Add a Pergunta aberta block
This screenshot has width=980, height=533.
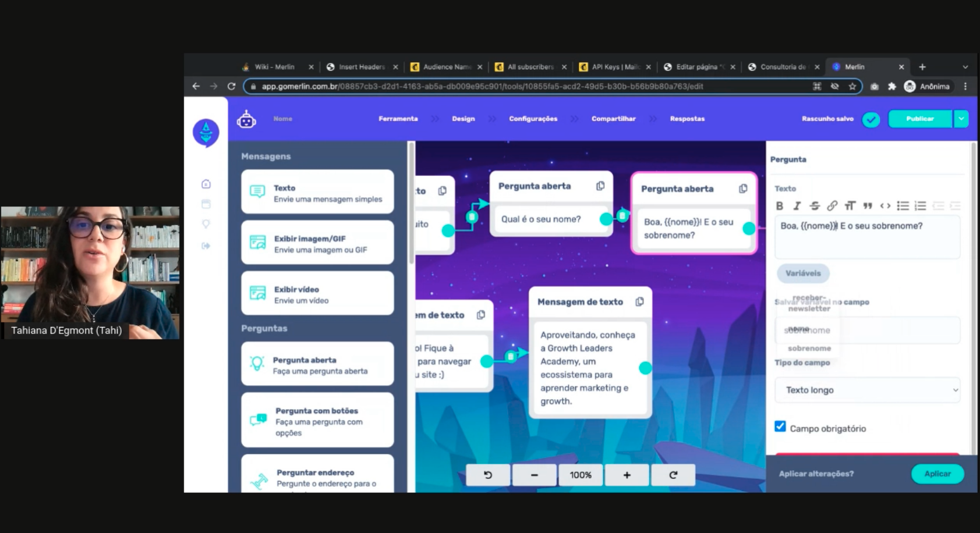pyautogui.click(x=317, y=364)
